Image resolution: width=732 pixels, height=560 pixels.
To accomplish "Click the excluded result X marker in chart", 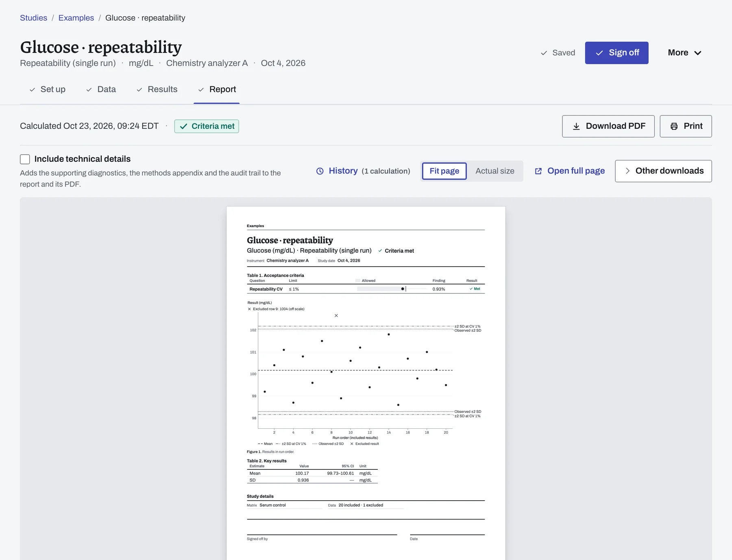I will coord(336,315).
